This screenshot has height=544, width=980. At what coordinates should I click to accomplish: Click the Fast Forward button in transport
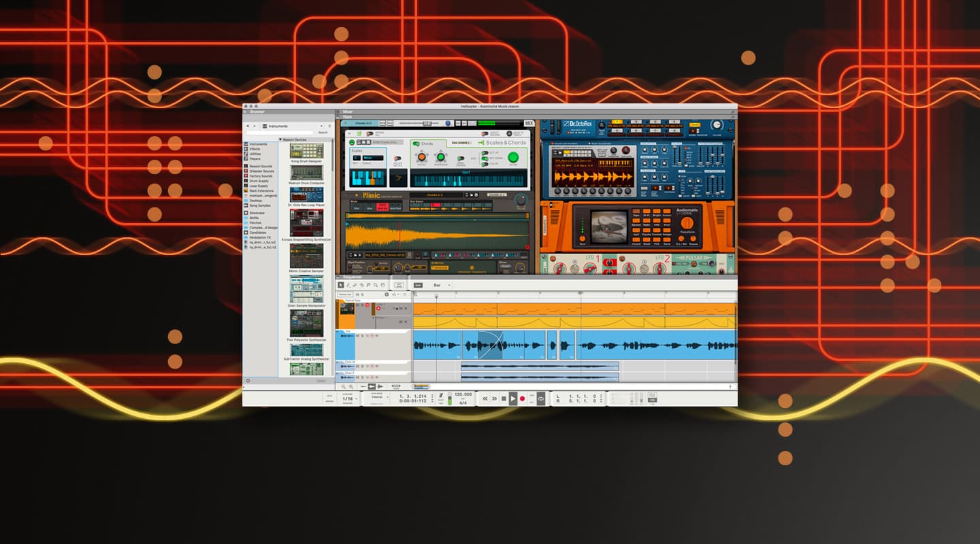[494, 398]
